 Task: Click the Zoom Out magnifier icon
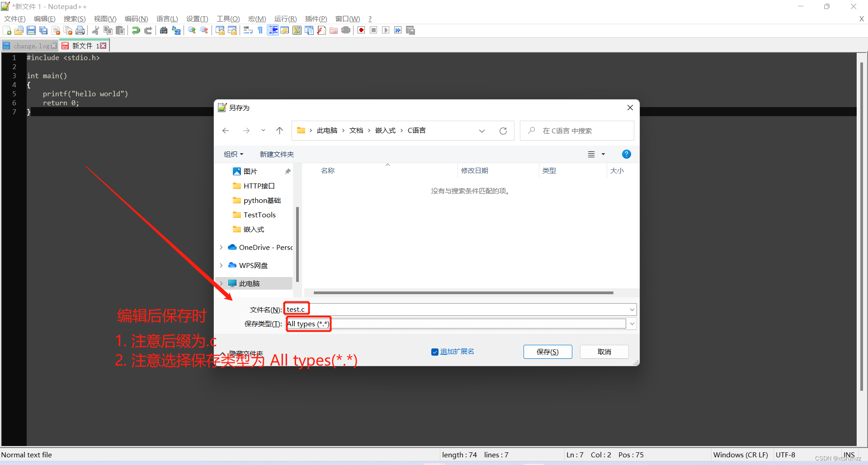point(204,30)
